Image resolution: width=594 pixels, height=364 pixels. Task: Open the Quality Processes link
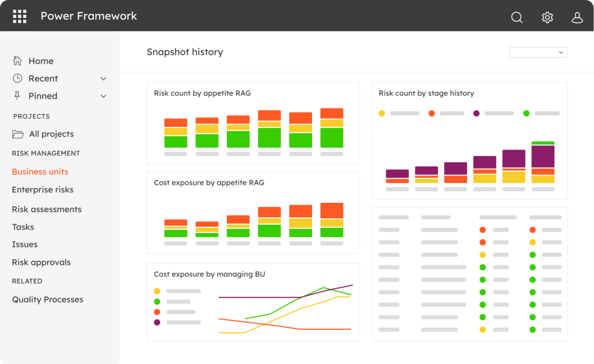(x=48, y=300)
